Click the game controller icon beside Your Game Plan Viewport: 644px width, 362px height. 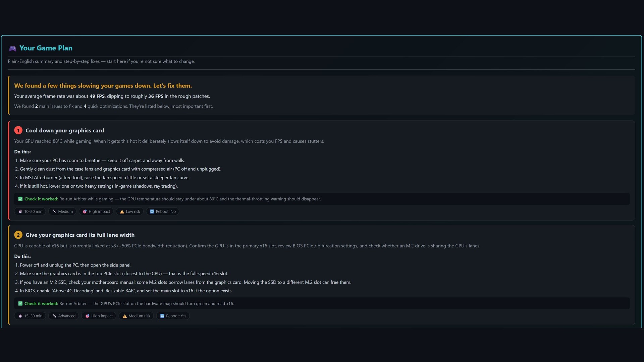click(12, 49)
